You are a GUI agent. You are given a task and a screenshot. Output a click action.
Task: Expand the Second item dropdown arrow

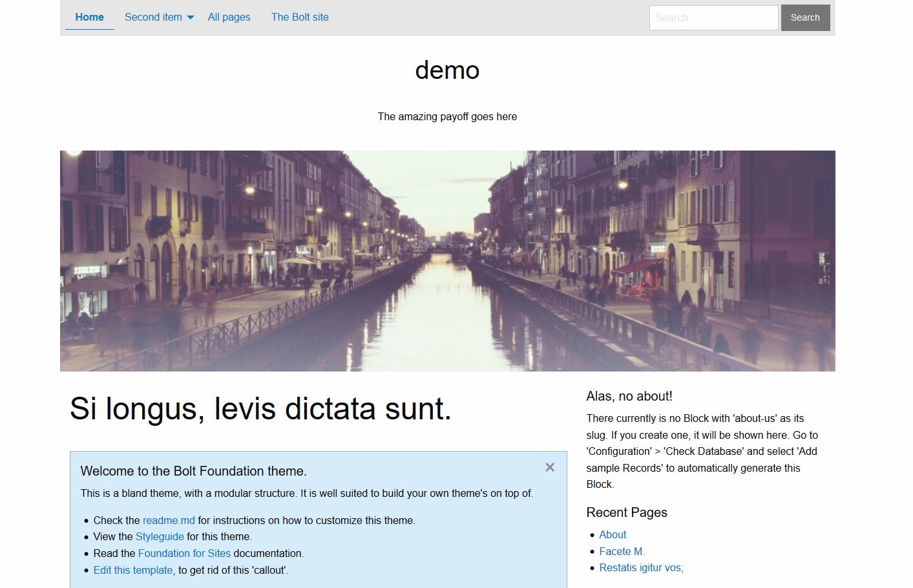[x=191, y=17]
